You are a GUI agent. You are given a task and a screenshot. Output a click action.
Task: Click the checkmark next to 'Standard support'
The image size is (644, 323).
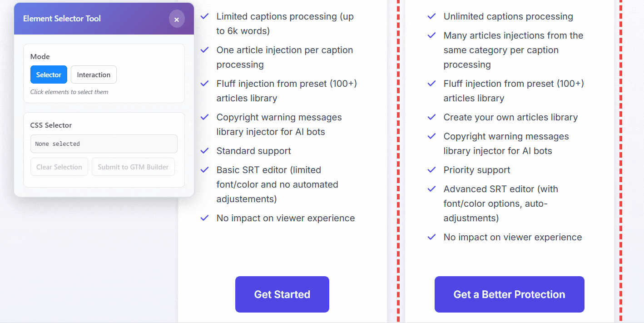(204, 150)
